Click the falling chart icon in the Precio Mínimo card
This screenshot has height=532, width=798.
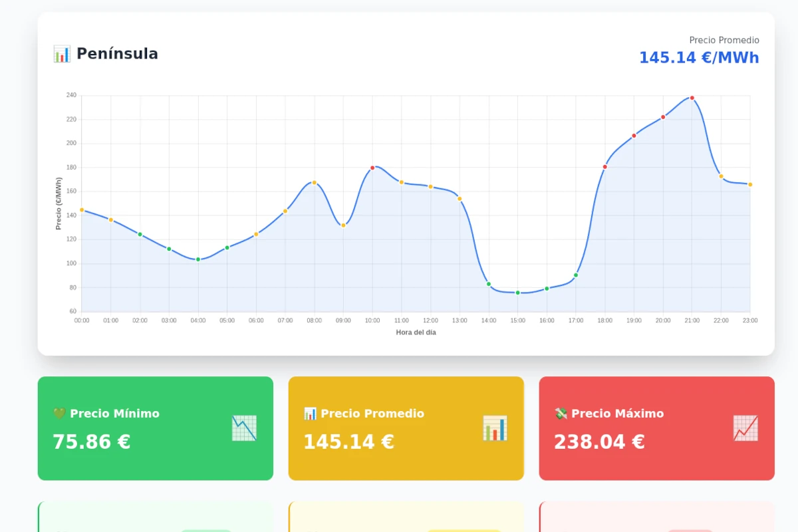(243, 428)
